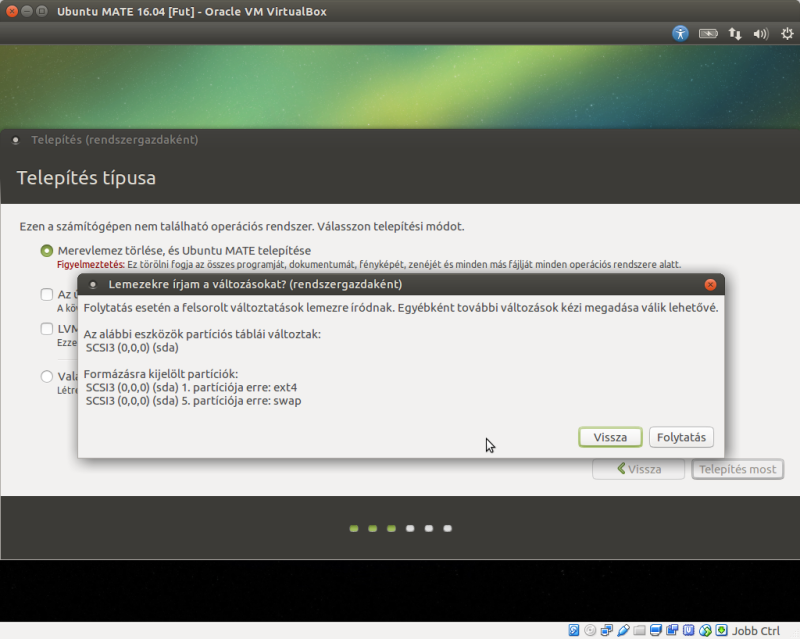Click Folytatás to write changes to disk

[681, 437]
